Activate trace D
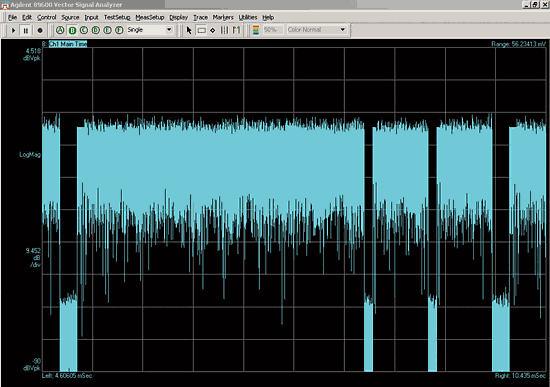This screenshot has height=387, width=550. pos(96,30)
